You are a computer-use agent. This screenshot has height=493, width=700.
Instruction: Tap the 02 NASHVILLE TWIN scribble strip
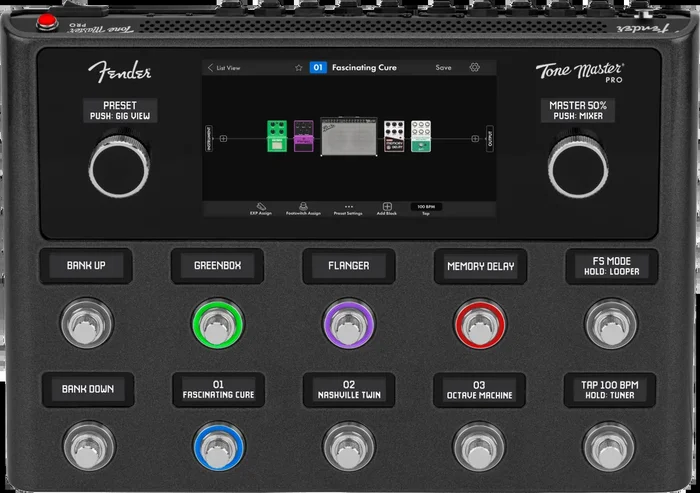(x=349, y=390)
